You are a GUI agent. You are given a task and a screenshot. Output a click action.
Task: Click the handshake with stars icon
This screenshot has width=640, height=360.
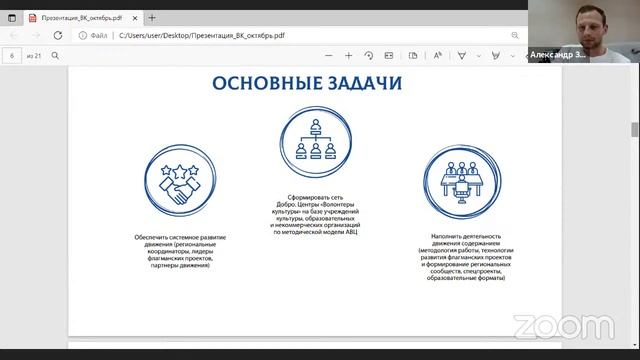pyautogui.click(x=180, y=180)
